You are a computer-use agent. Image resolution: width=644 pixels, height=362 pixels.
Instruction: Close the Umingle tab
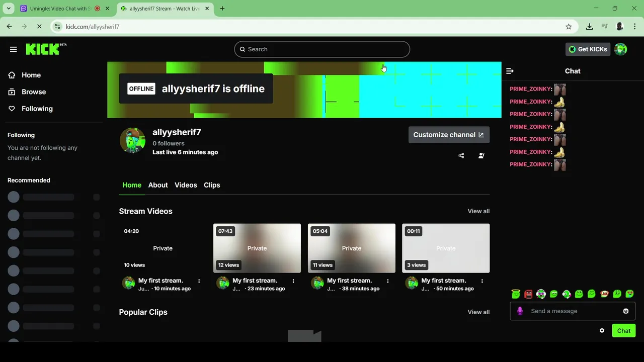pos(107,9)
